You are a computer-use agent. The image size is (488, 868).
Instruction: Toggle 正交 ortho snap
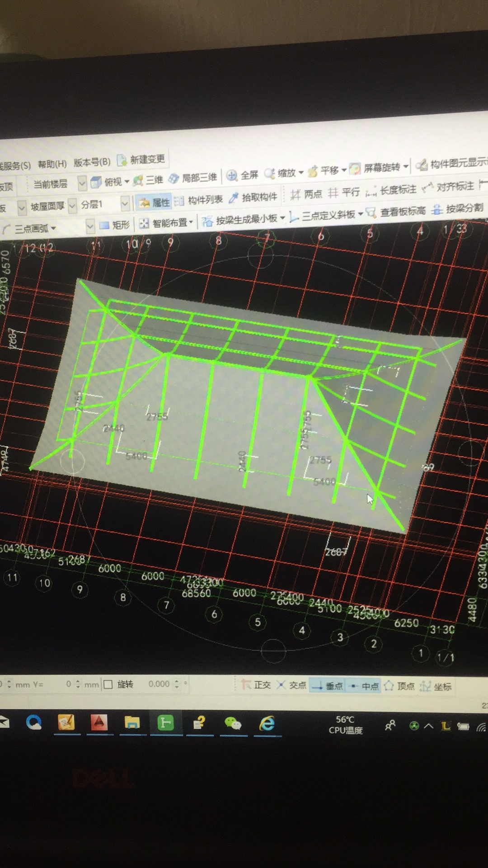tap(256, 685)
